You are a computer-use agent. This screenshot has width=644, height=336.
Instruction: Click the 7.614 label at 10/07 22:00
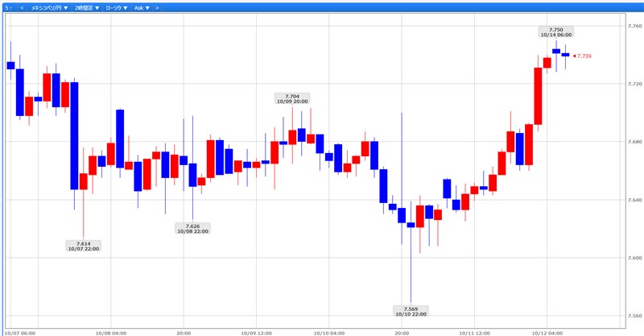point(83,246)
